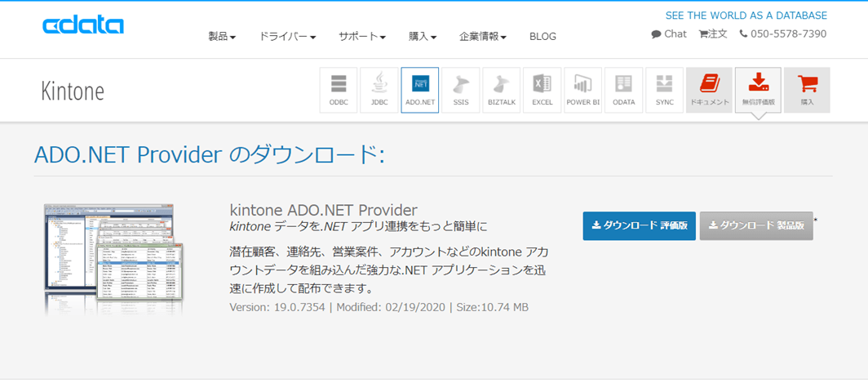Click the 購入 shopping cart icon

(807, 90)
